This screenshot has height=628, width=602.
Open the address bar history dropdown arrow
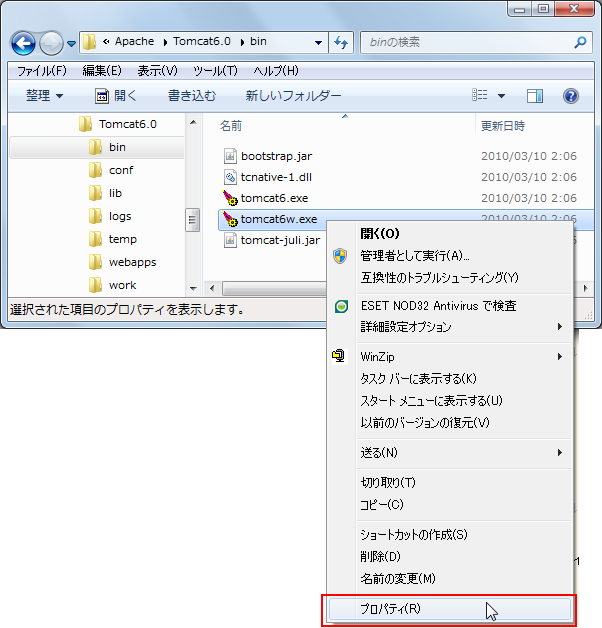tap(318, 44)
